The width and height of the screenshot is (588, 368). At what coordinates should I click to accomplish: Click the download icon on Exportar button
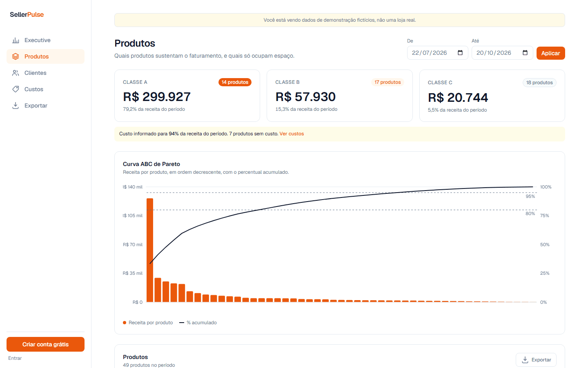point(525,360)
